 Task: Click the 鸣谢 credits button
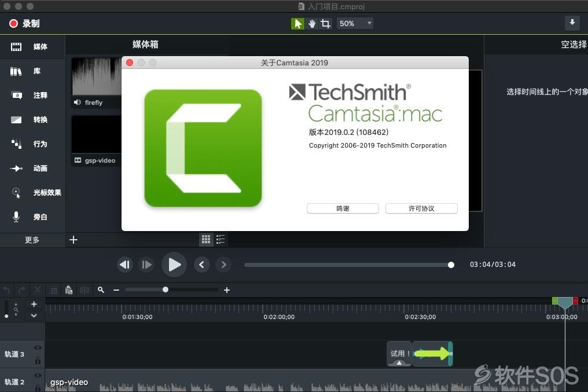[343, 208]
